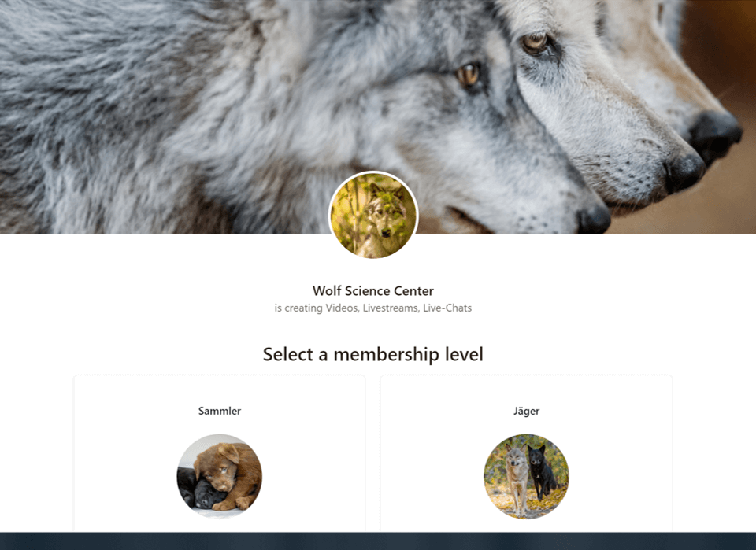Image resolution: width=756 pixels, height=550 pixels.
Task: Click the Wolf Science Center profile avatar
Action: [373, 216]
